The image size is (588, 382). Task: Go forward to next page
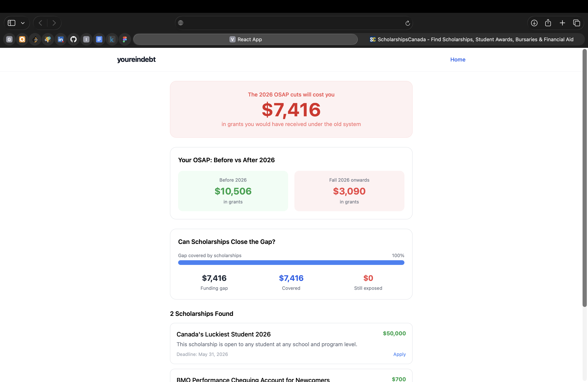[54, 23]
